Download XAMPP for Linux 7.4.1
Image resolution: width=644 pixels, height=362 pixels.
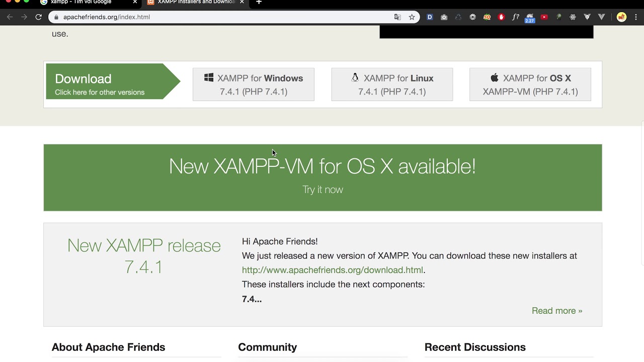392,84
